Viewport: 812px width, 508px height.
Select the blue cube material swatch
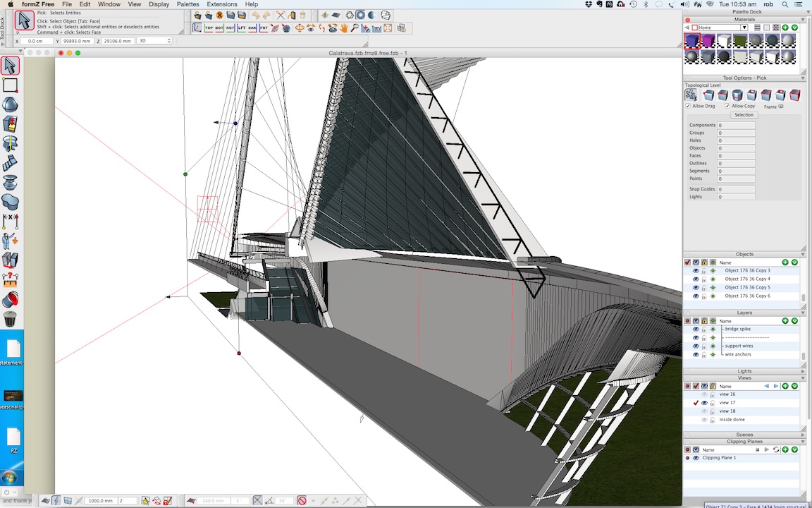pos(692,41)
